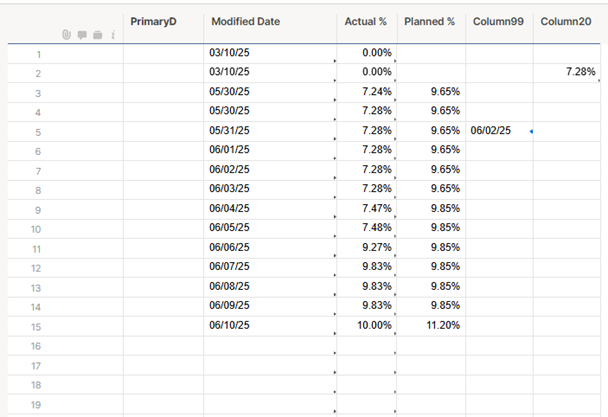
Task: Open the comments speech bubble column icon
Action: point(82,35)
